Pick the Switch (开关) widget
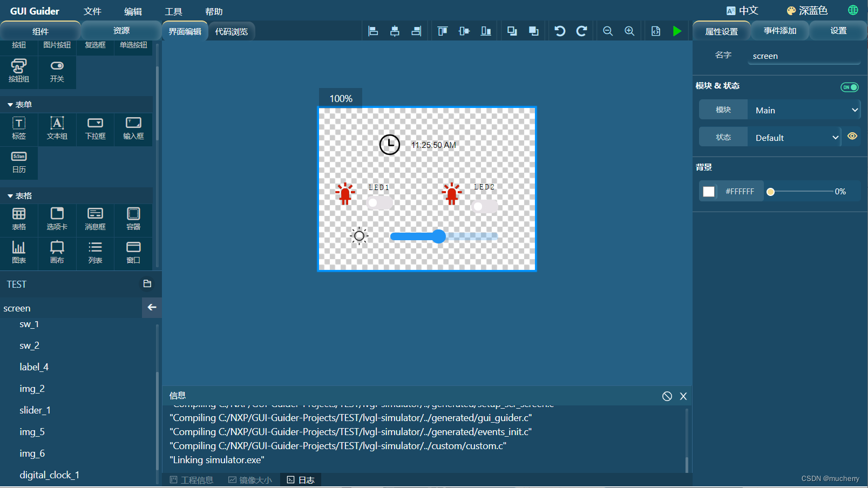 point(57,71)
